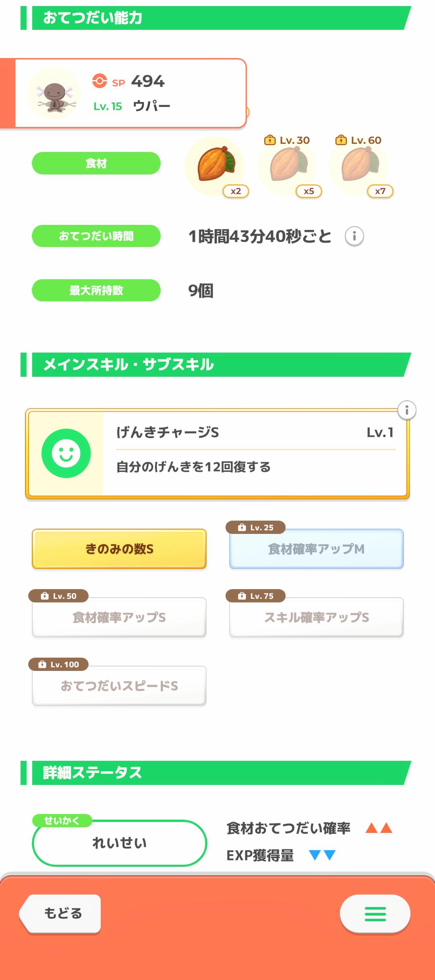Image resolution: width=435 pixels, height=980 pixels.
Task: Open main skill info icon
Action: (x=406, y=410)
